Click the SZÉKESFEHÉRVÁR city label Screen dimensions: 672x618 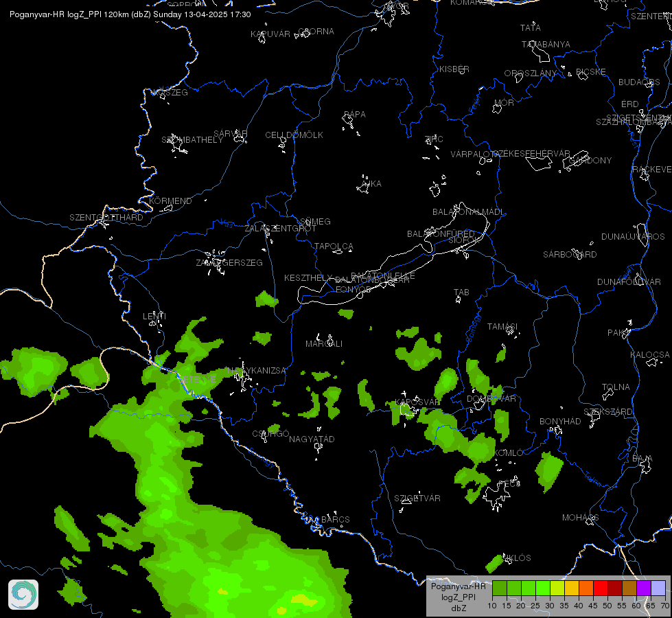(531, 154)
